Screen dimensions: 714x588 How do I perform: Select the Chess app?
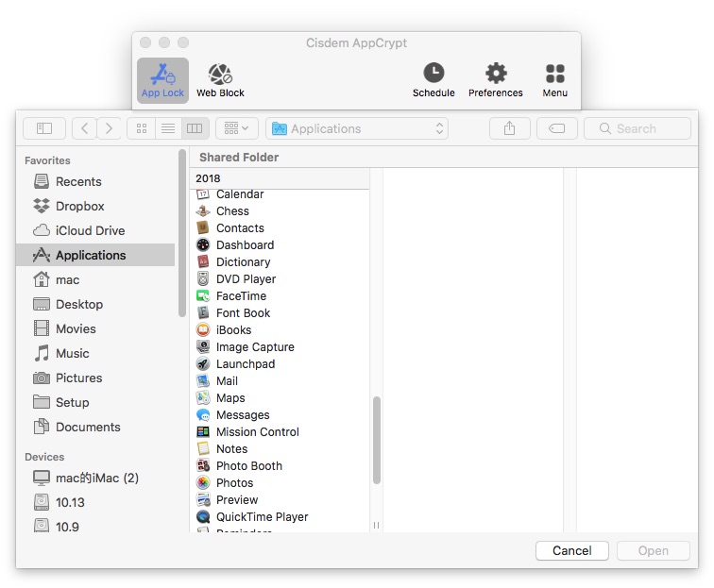coord(280,211)
